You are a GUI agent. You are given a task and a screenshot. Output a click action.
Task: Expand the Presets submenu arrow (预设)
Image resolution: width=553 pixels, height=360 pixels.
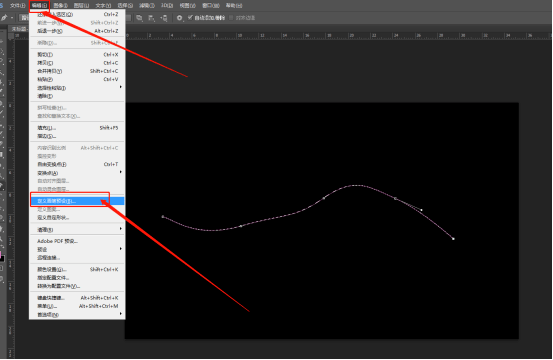[x=121, y=249]
